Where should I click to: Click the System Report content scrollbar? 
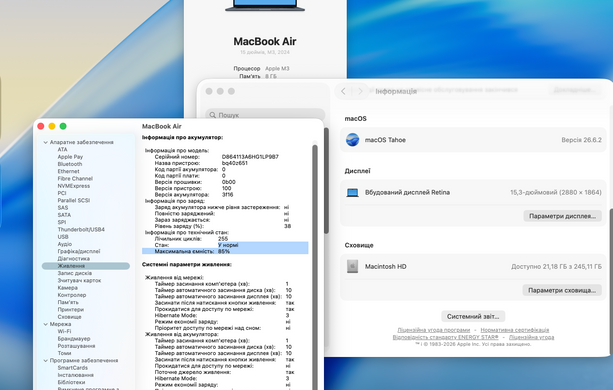pyautogui.click(x=315, y=266)
